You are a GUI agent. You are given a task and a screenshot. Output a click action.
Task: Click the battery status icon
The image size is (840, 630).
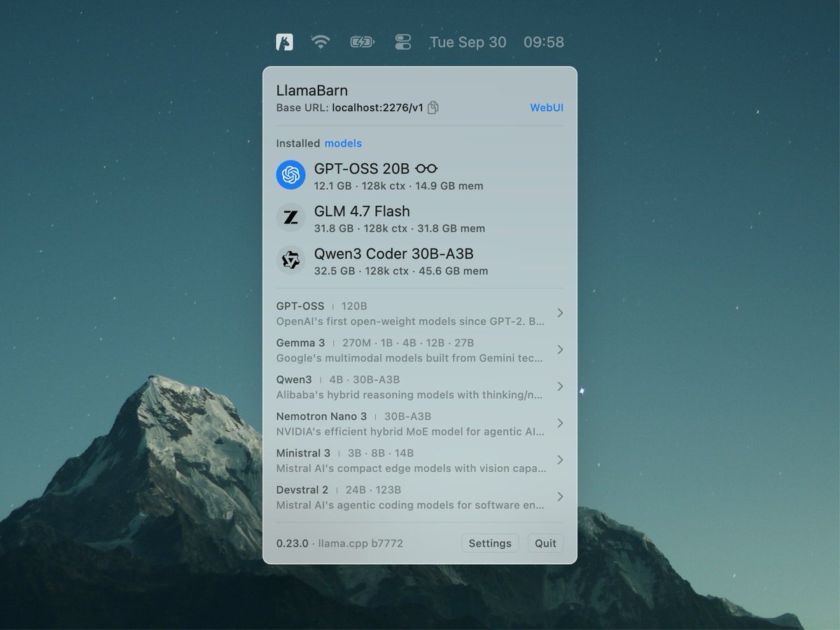coord(363,42)
